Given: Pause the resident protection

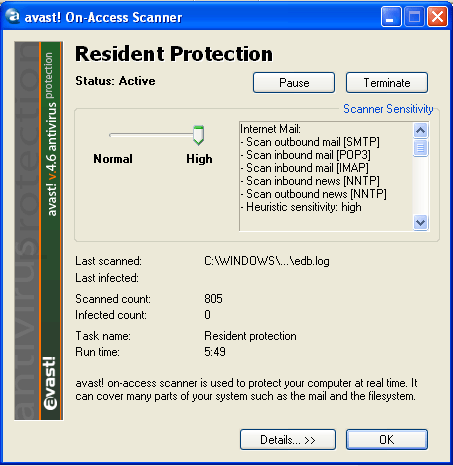Looking at the screenshot, I should [294, 83].
